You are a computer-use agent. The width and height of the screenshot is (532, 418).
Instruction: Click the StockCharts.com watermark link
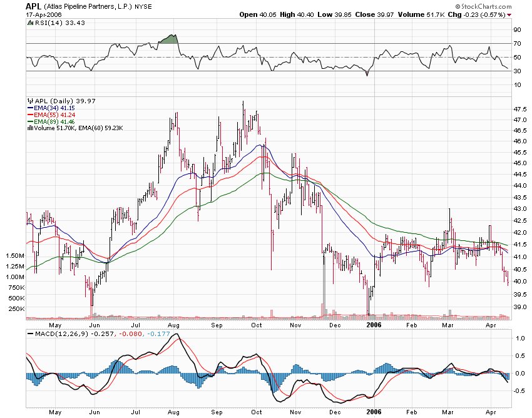(483, 6)
